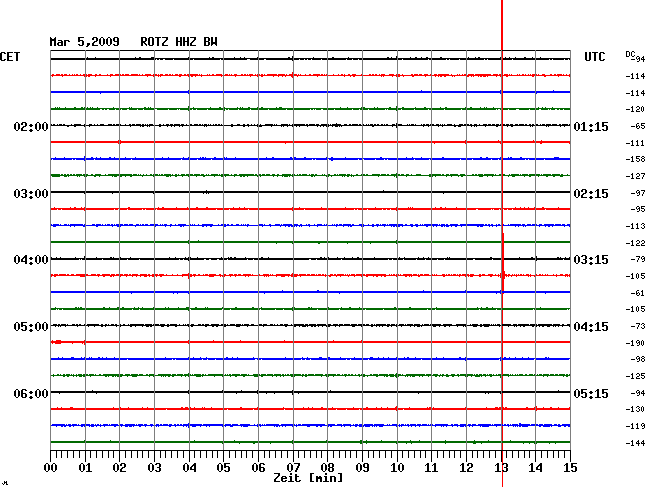Image resolution: width=650 pixels, height=494 pixels.
Task: Click the red seismic spike at minute 13
Action: pos(503,263)
